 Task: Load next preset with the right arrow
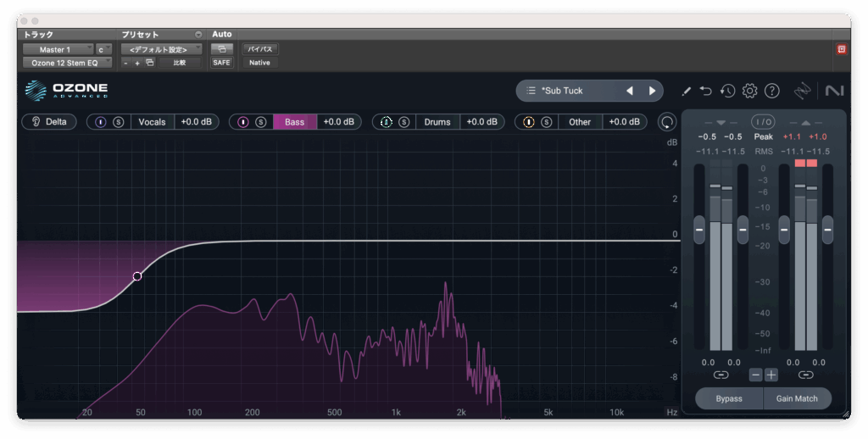(x=652, y=91)
